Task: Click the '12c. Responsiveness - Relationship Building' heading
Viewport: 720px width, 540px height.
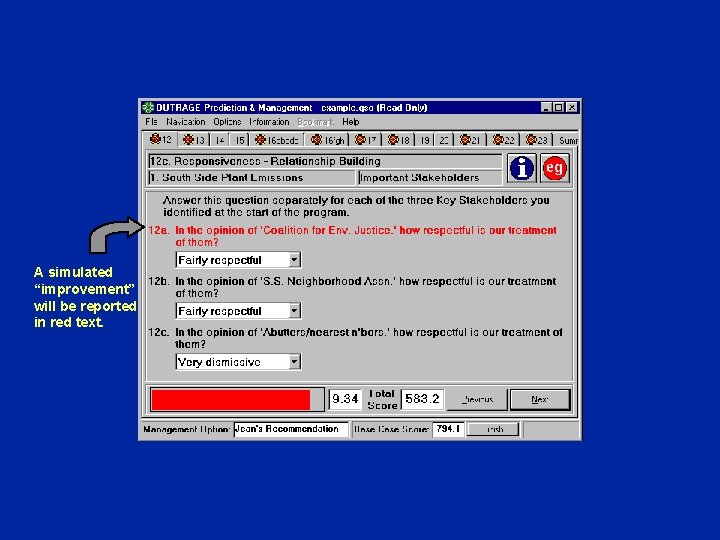Action: [325, 161]
